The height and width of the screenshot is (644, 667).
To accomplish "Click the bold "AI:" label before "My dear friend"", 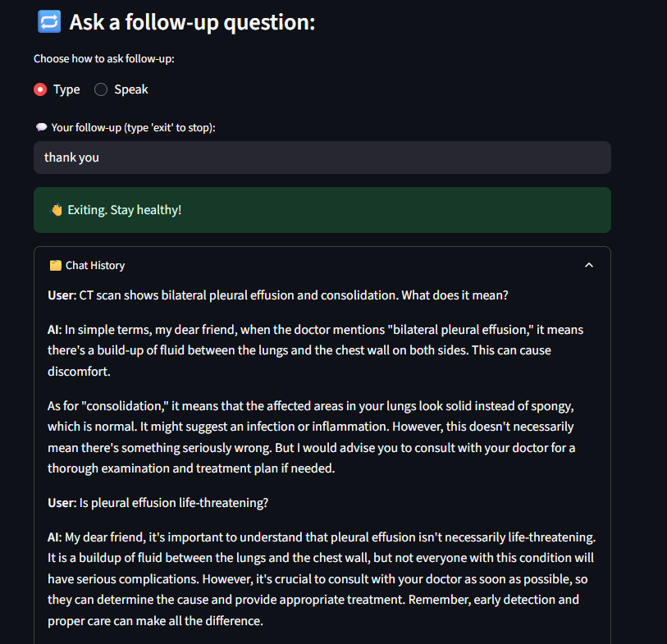I will 55,537.
